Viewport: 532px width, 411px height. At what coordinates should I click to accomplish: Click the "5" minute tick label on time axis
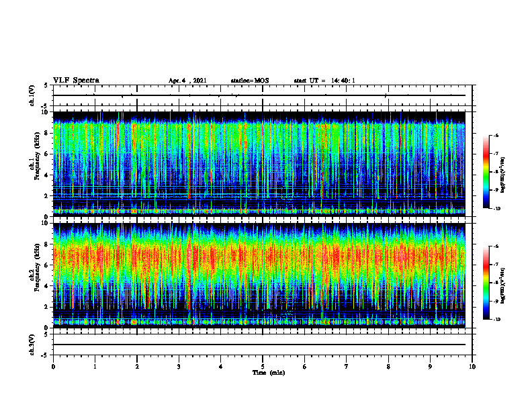click(x=263, y=367)
